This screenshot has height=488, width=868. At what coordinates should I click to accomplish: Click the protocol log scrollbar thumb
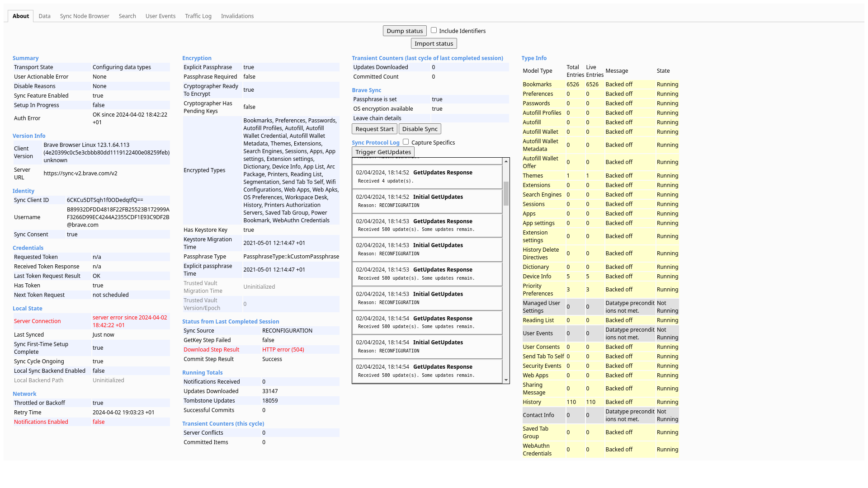pyautogui.click(x=506, y=193)
